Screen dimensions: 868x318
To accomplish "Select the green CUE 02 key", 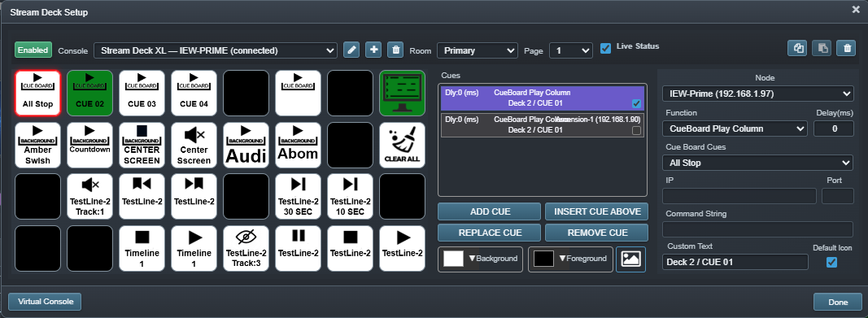I will pyautogui.click(x=89, y=93).
